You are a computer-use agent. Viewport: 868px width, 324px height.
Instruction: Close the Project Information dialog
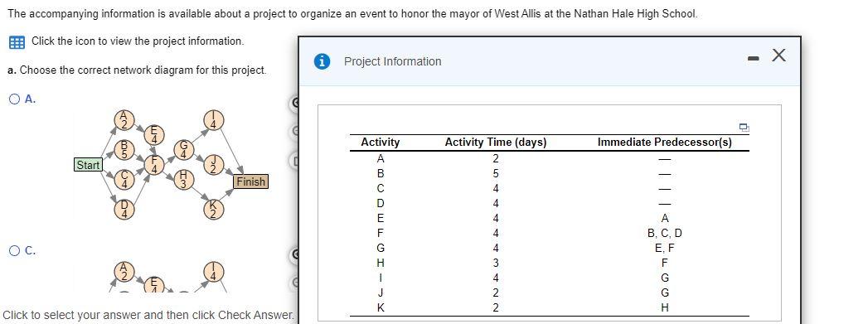pyautogui.click(x=778, y=56)
